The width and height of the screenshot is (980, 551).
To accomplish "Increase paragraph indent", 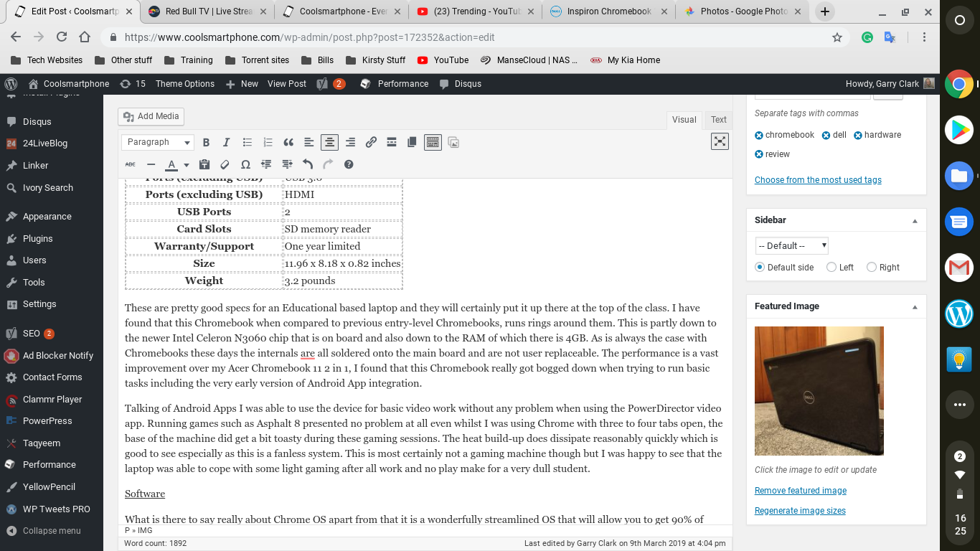I will 287,164.
